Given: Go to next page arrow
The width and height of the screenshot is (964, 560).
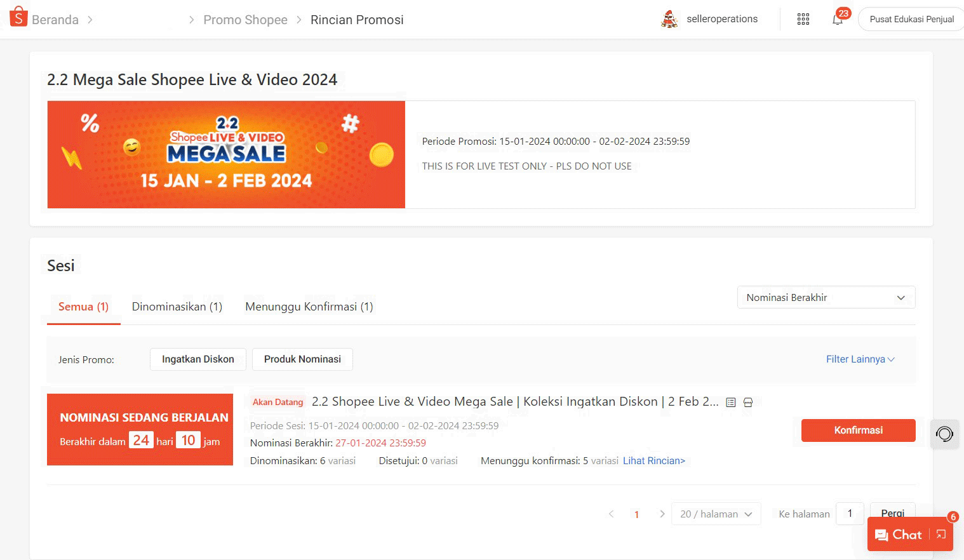Looking at the screenshot, I should coord(662,514).
